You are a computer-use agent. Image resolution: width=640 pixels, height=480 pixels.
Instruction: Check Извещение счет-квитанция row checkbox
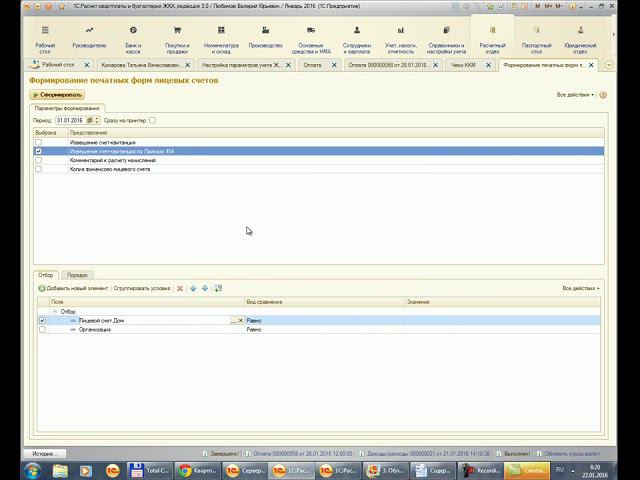38,142
